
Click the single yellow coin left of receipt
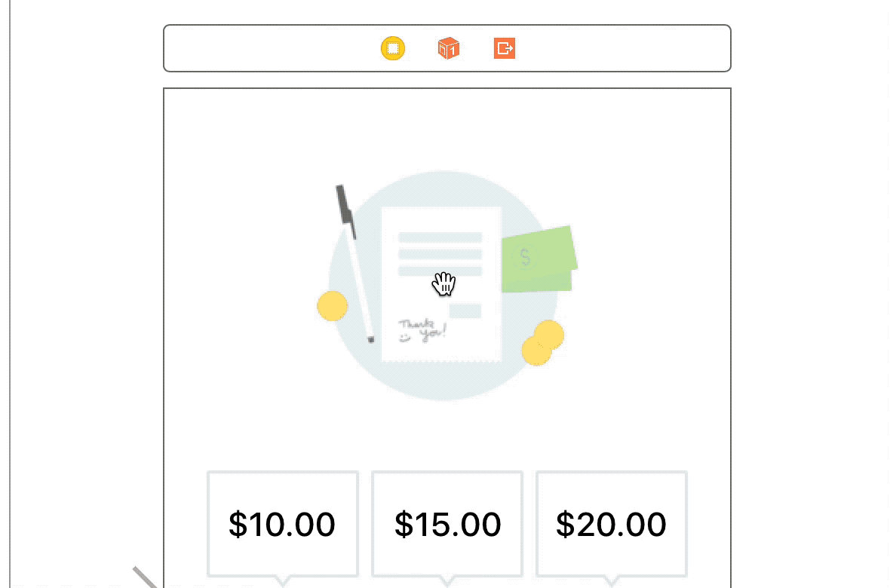[x=332, y=305]
